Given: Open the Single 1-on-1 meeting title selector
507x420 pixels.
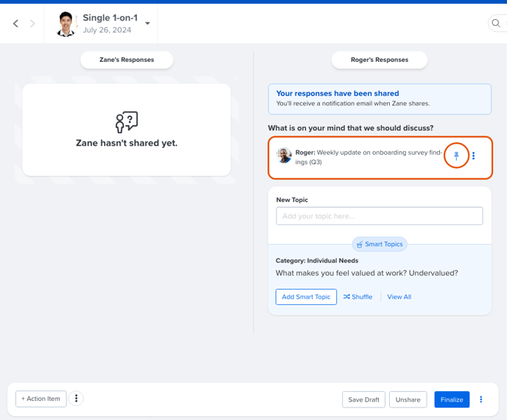Looking at the screenshot, I should [111, 18].
